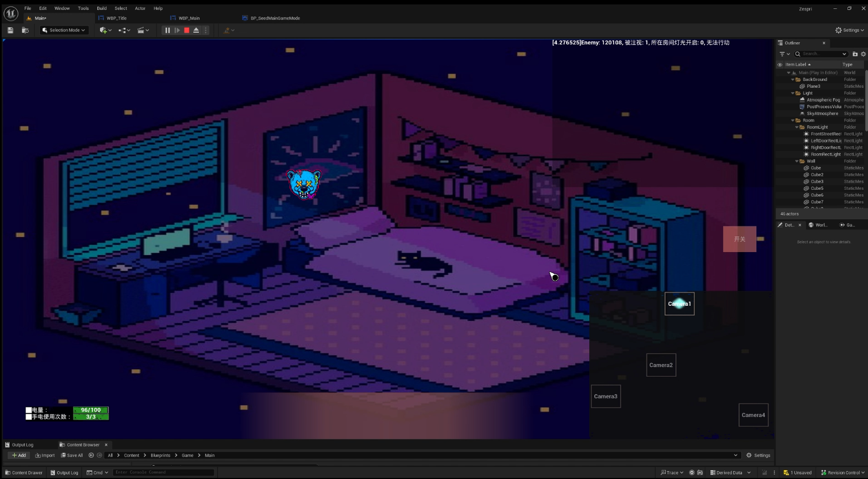The width and height of the screenshot is (868, 479).
Task: Open the File menu
Action: point(28,8)
